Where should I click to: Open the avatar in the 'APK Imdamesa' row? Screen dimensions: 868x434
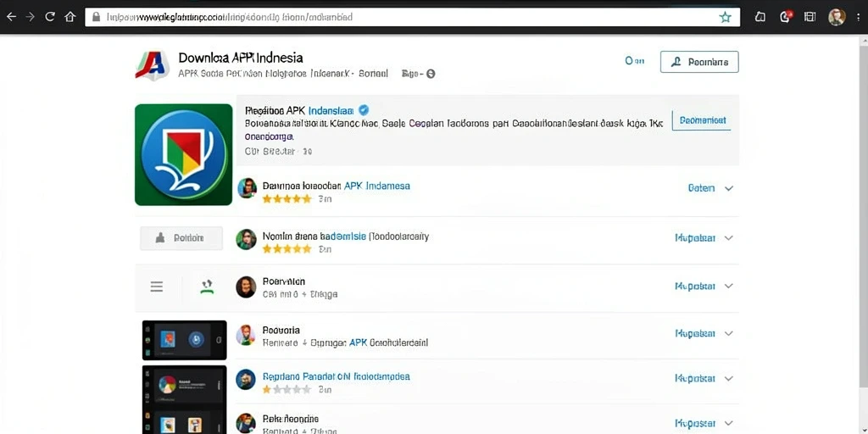[247, 188]
